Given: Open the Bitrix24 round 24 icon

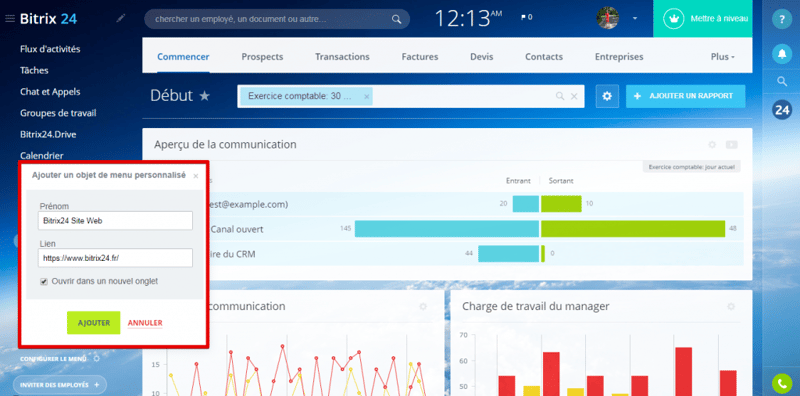Looking at the screenshot, I should tap(781, 109).
